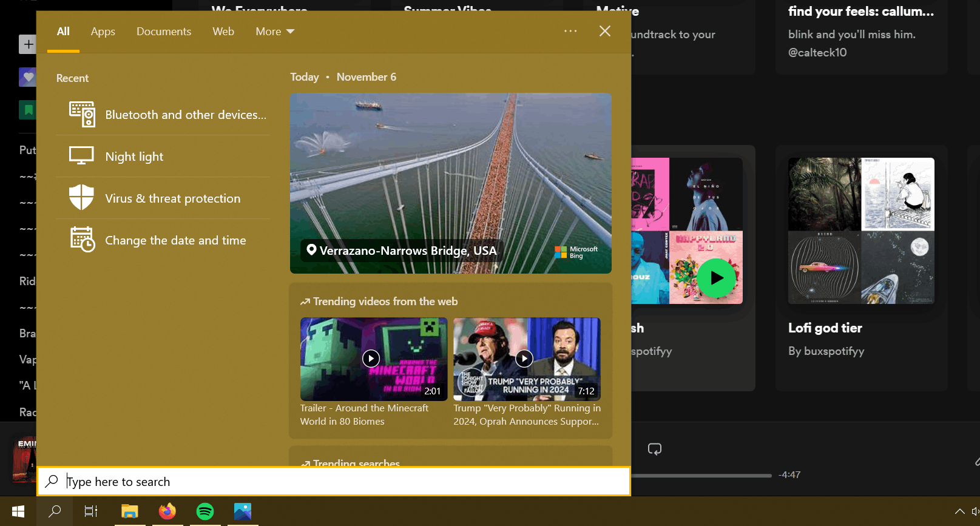Click the Verrazano-Narrows Bridge location label
980x526 pixels.
(402, 251)
